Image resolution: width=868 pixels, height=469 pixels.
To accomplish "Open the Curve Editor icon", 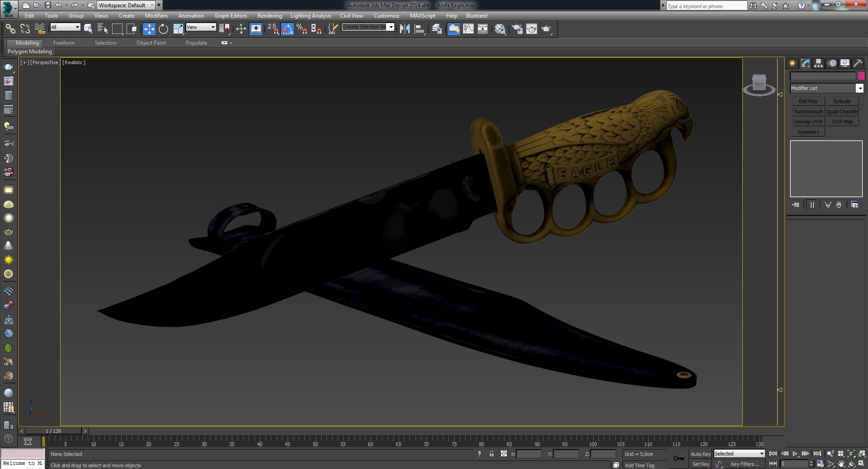I will [468, 29].
